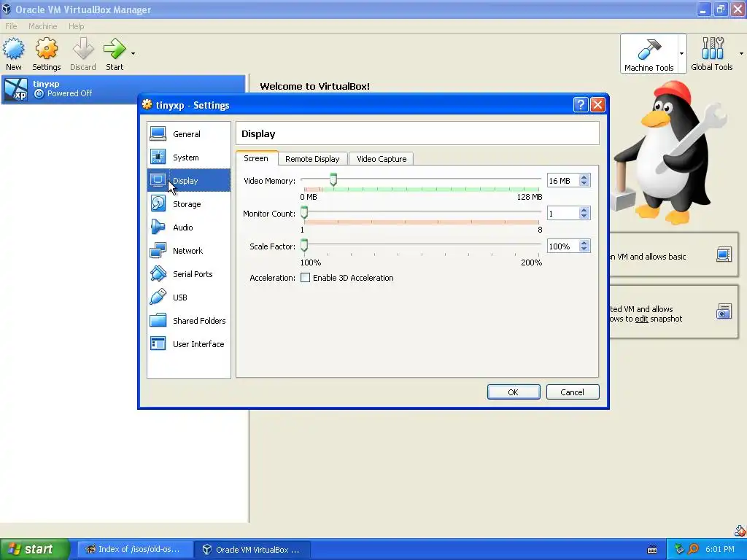Click the Video Memory slider handle
This screenshot has width=747, height=560.
pyautogui.click(x=333, y=179)
